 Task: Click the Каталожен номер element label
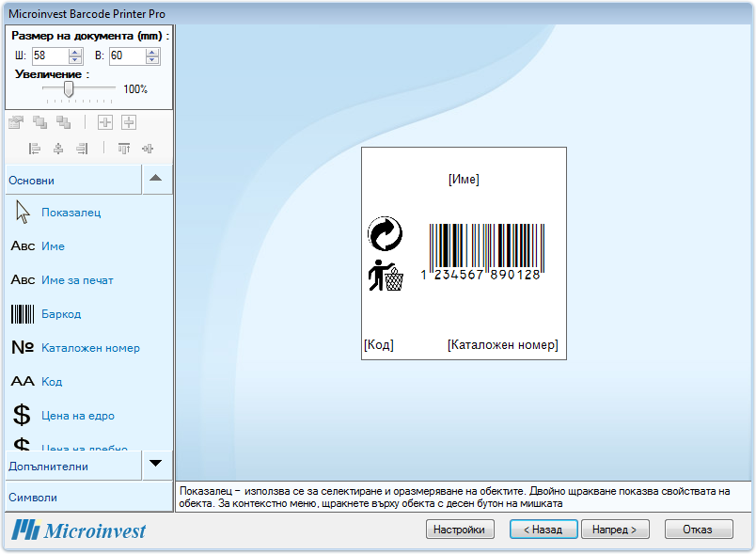pos(90,348)
